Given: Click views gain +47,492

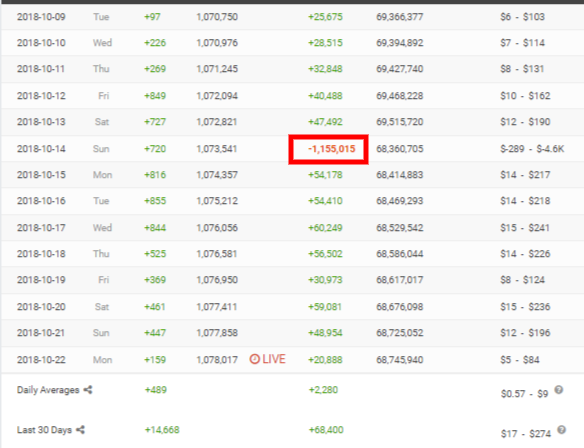Looking at the screenshot, I should tap(325, 122).
